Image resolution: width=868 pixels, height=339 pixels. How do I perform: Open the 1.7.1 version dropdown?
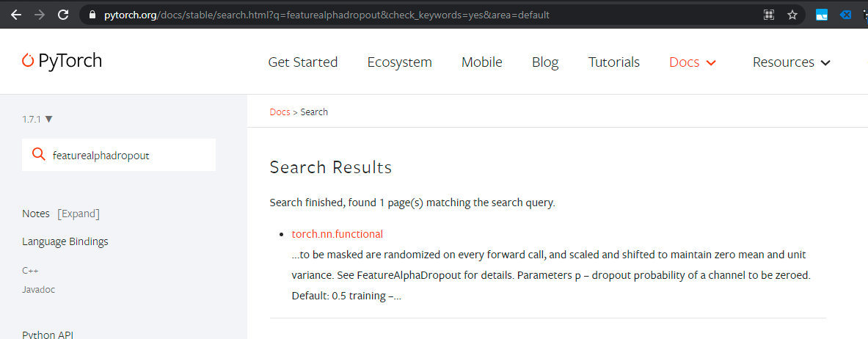(x=37, y=119)
